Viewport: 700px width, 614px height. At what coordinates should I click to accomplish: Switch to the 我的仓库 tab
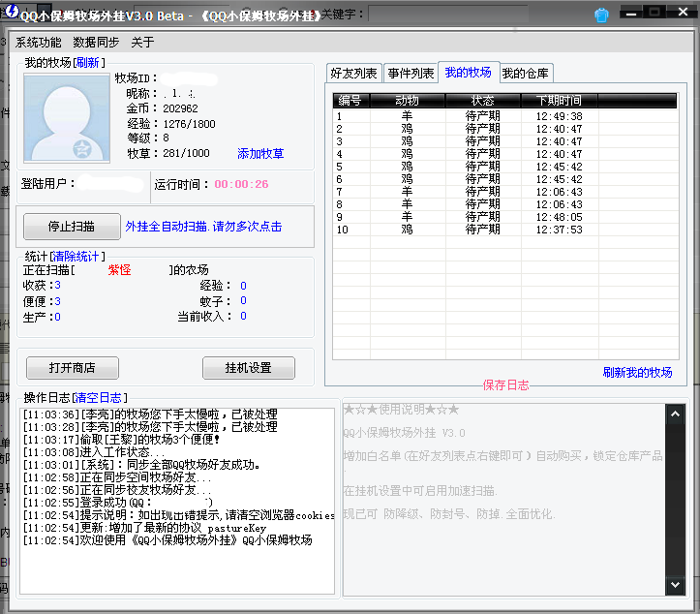click(526, 74)
